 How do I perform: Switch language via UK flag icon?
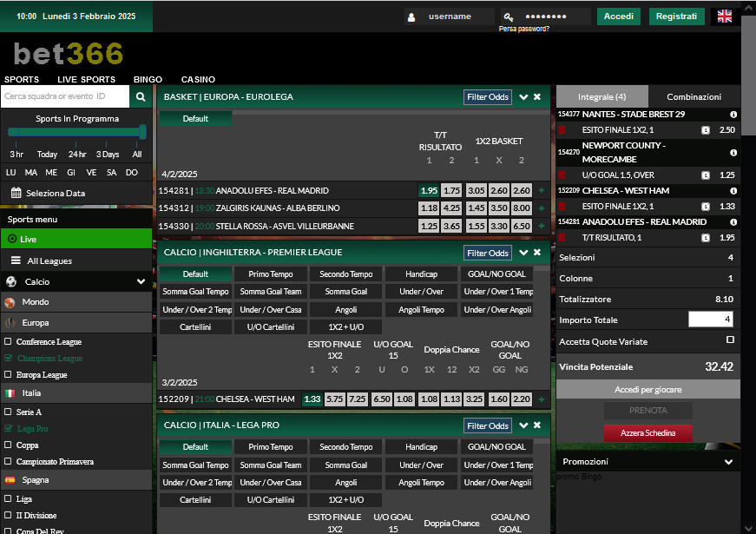tap(724, 16)
